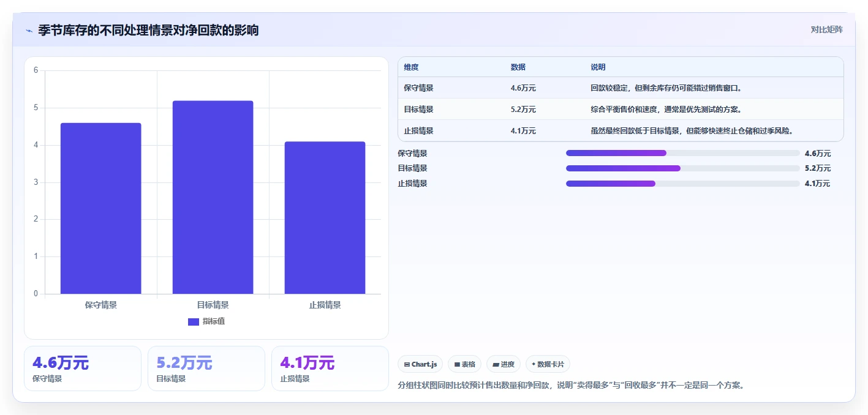Image resolution: width=868 pixels, height=415 pixels.
Task: Click the 4.6万元 table cell
Action: point(523,88)
